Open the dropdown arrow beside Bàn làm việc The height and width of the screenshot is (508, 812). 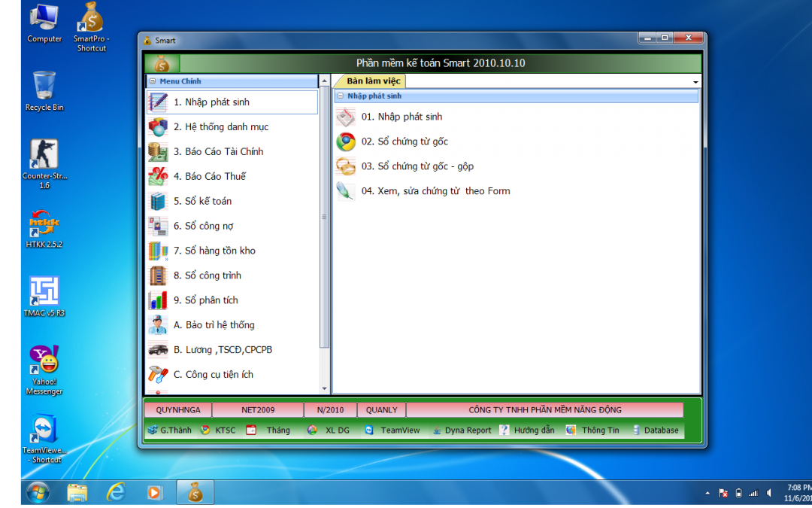click(695, 82)
